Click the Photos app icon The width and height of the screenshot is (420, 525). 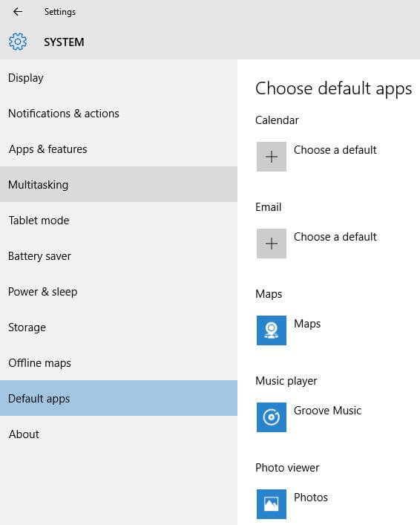point(272,504)
